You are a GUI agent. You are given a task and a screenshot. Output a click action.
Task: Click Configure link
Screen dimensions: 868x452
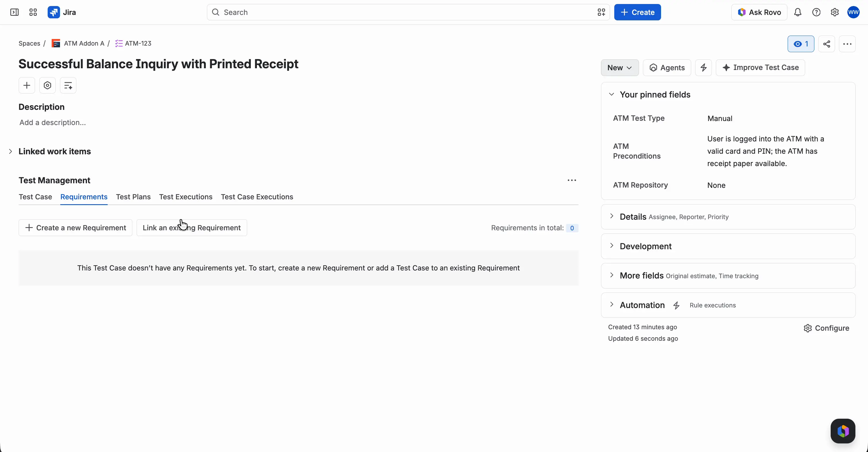[x=826, y=328]
